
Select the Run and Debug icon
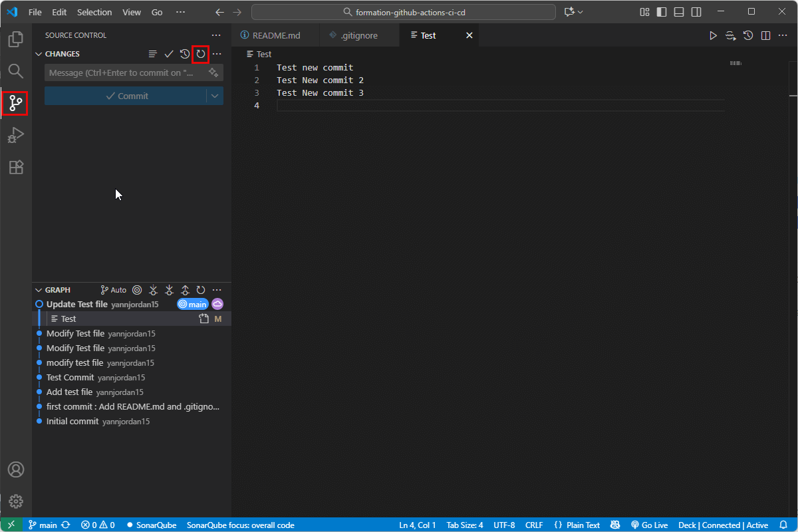[x=15, y=135]
